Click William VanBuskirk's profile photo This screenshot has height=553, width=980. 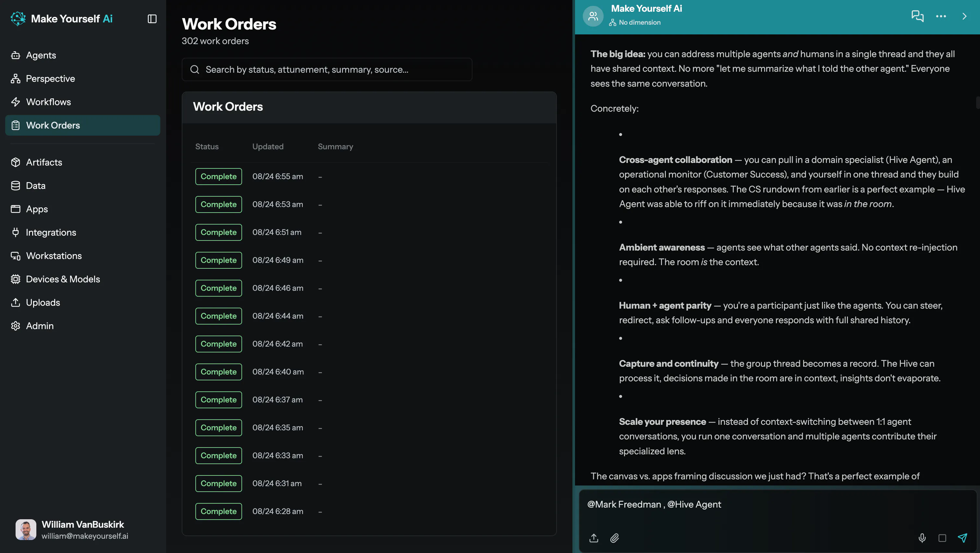26,529
